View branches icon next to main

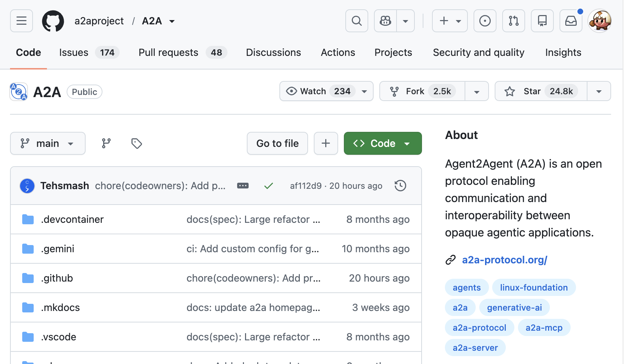106,143
